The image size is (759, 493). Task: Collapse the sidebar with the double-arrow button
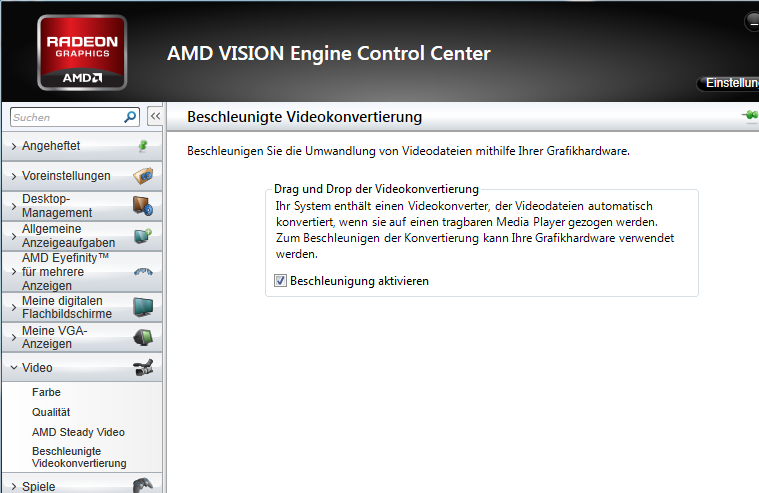pyautogui.click(x=155, y=116)
